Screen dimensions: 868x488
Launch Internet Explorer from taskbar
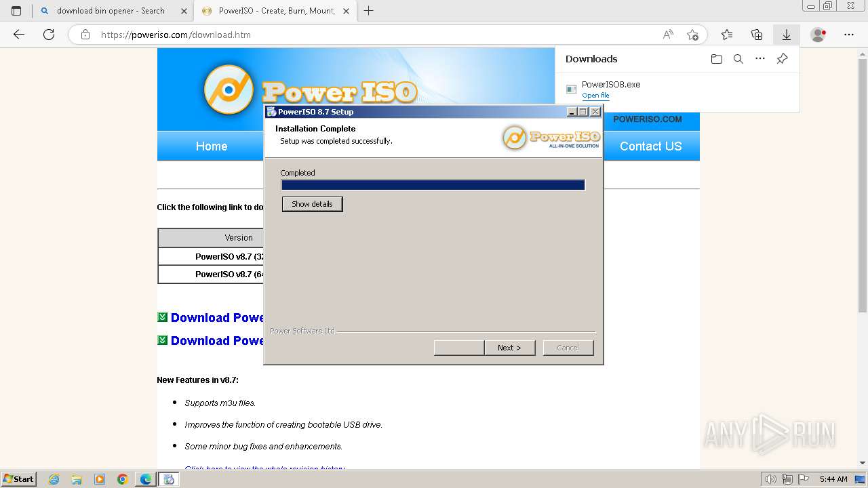tap(54, 479)
